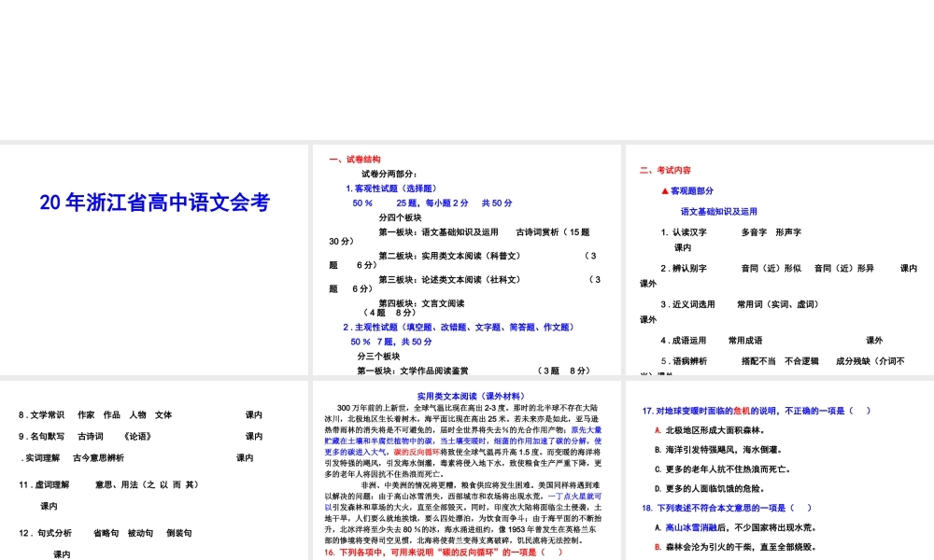Click the text ▲客观题部分
This screenshot has width=934, height=560.
coord(686,190)
